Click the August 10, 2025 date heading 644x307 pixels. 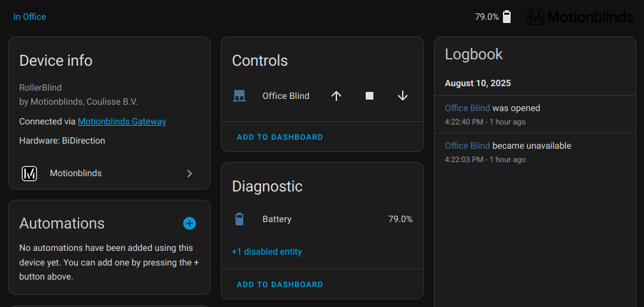click(477, 84)
